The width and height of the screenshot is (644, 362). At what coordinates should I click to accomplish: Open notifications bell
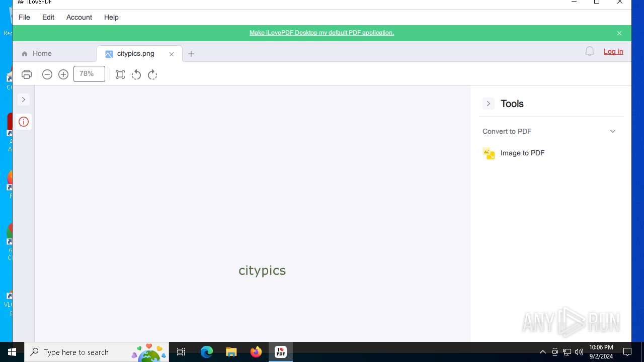pos(590,51)
